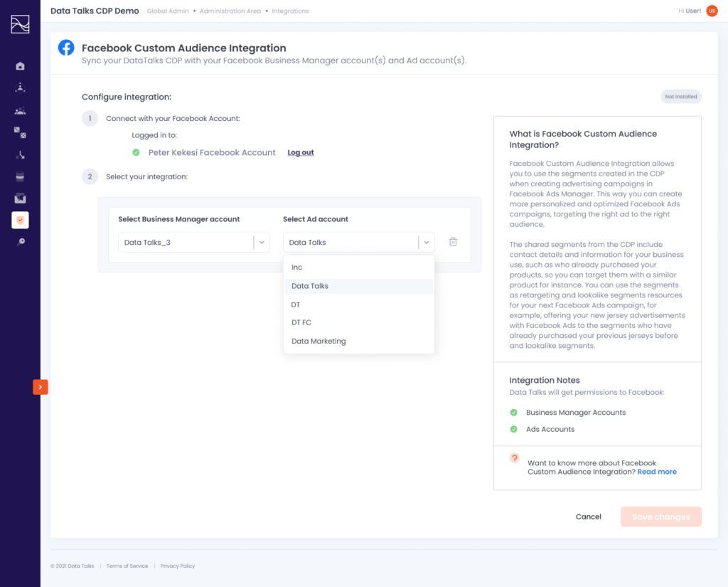Click the 2021 Data Talks copyright text
Image resolution: width=728 pixels, height=587 pixels.
(73, 566)
